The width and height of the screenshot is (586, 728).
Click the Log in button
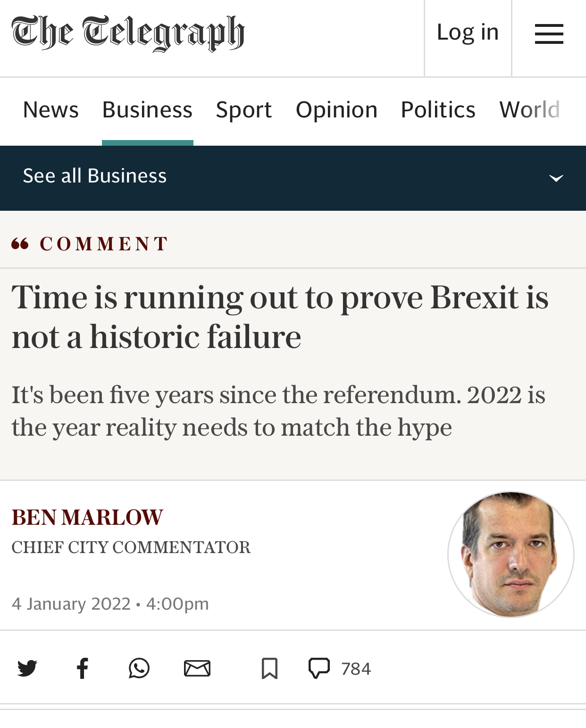pyautogui.click(x=468, y=33)
